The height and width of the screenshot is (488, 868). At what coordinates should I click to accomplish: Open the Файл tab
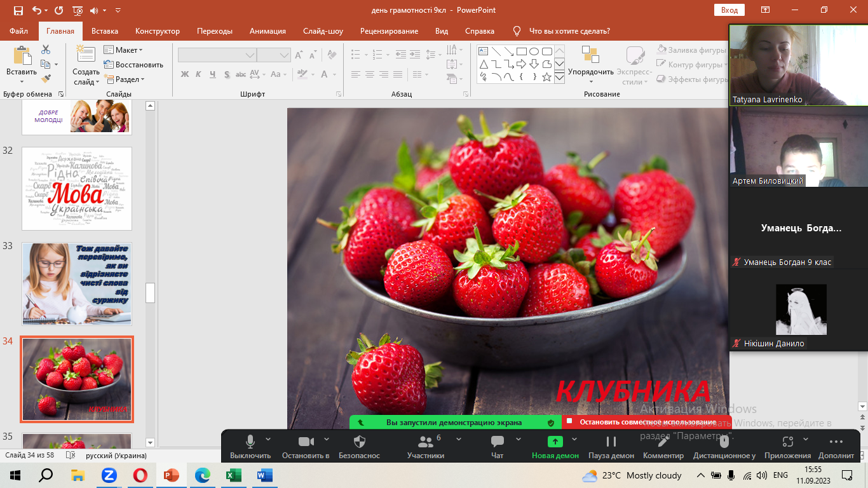19,30
